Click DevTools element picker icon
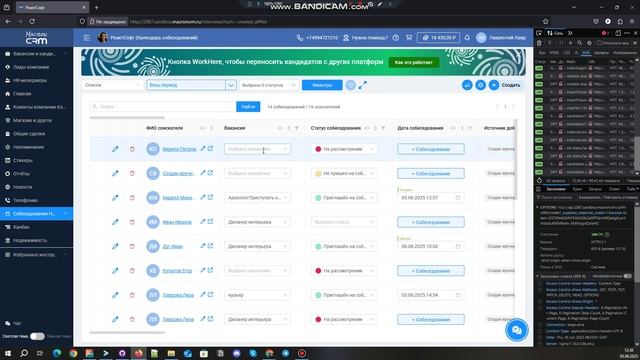The height and width of the screenshot is (360, 640). tap(539, 33)
